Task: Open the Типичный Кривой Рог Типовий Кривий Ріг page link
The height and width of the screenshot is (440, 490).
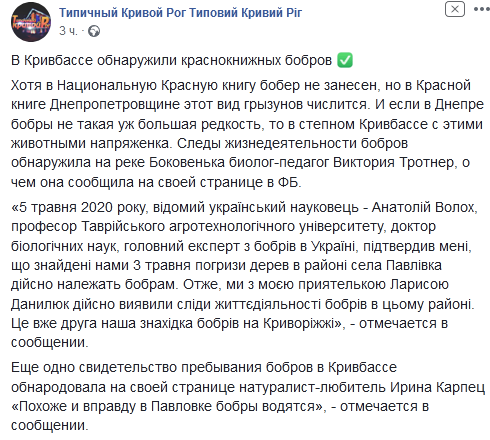Action: 181,13
